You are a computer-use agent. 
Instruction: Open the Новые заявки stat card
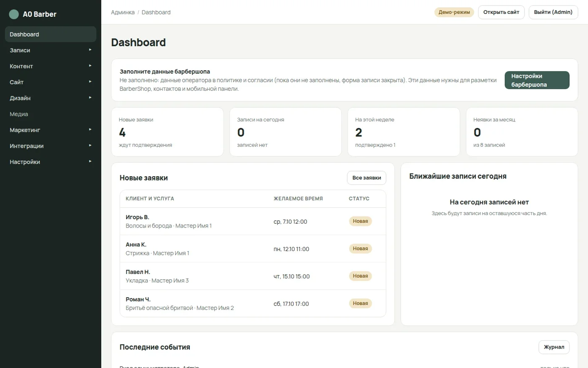[167, 132]
